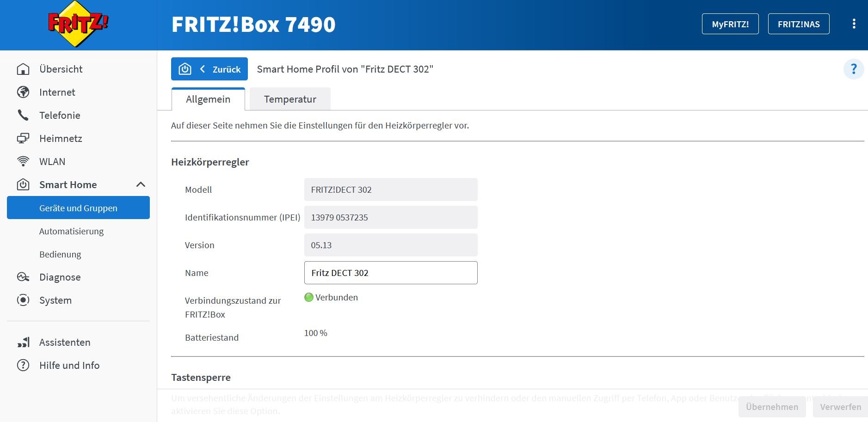Image resolution: width=868 pixels, height=422 pixels.
Task: Open the three-dot menu in the header
Action: coord(854,24)
